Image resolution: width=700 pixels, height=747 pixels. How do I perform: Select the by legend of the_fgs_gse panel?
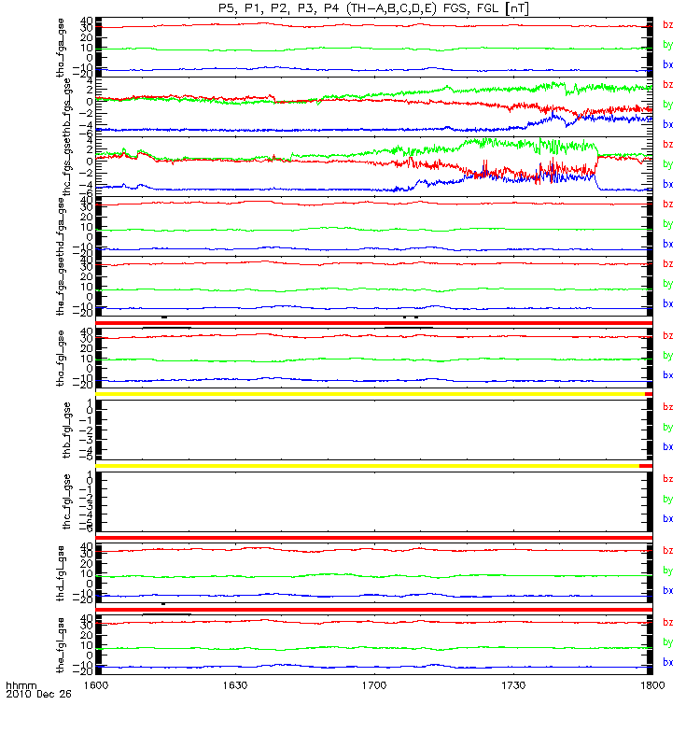[668, 284]
